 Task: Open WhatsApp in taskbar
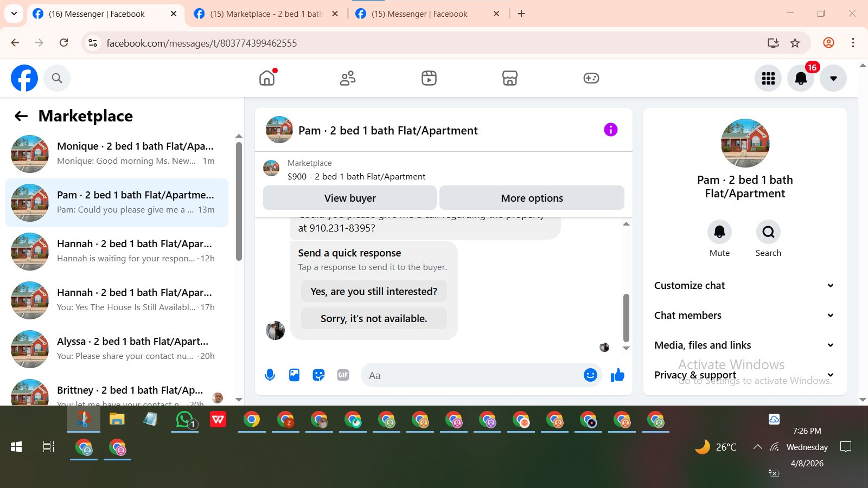coord(184,420)
